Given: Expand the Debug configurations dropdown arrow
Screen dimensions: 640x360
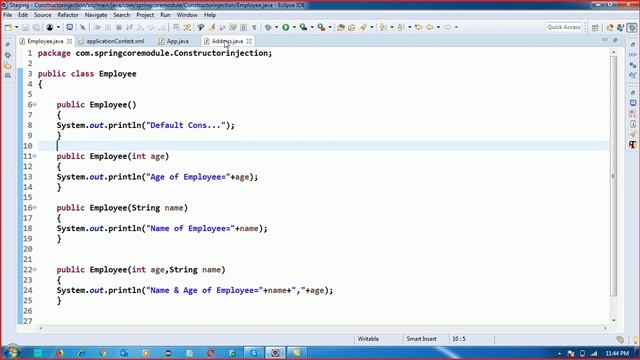Looking at the screenshot, I should coord(276,27).
